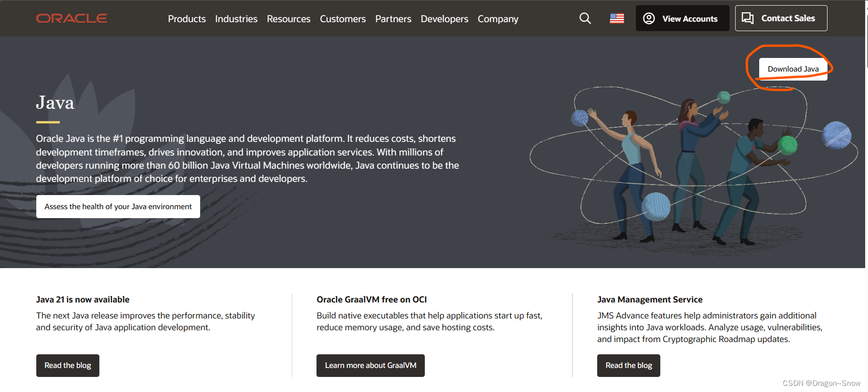Open the Products menu
This screenshot has width=868, height=392.
tap(187, 19)
